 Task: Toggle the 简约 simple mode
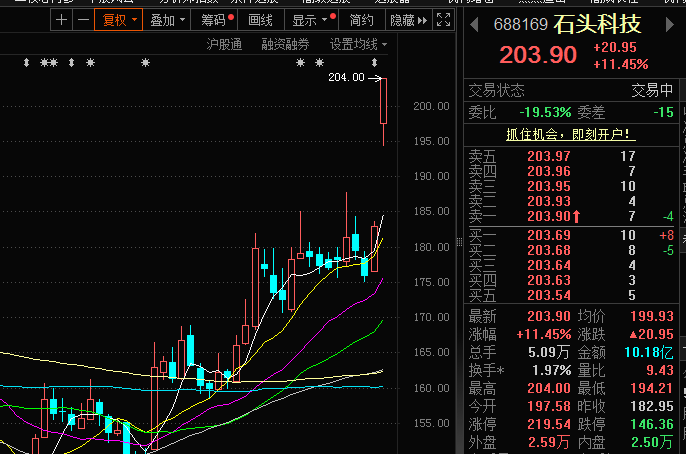coord(362,20)
